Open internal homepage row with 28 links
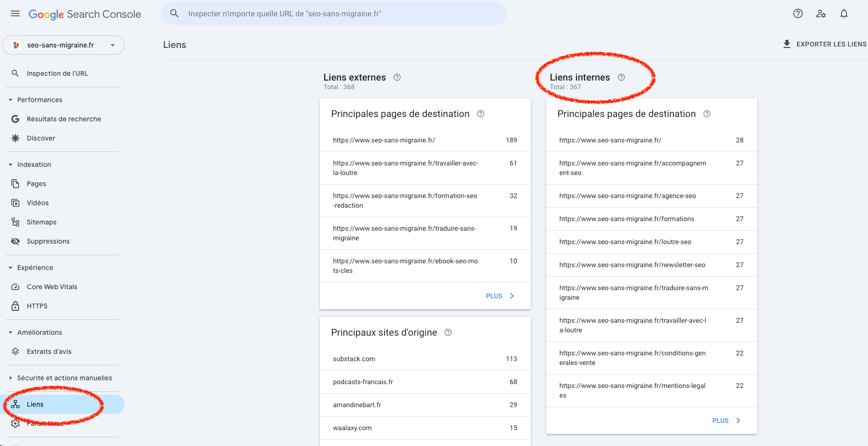The image size is (868, 446). [652, 140]
